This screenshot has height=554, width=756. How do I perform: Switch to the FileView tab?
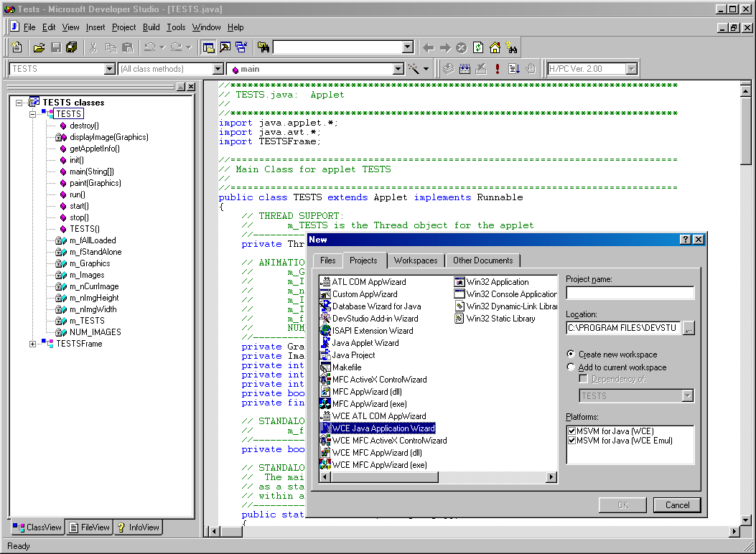click(x=90, y=527)
